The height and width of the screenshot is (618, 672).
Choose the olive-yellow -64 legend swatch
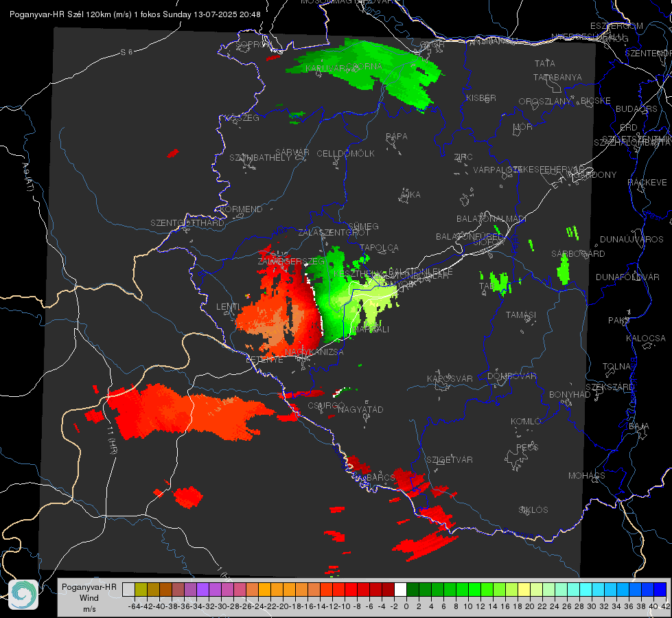[x=141, y=590]
